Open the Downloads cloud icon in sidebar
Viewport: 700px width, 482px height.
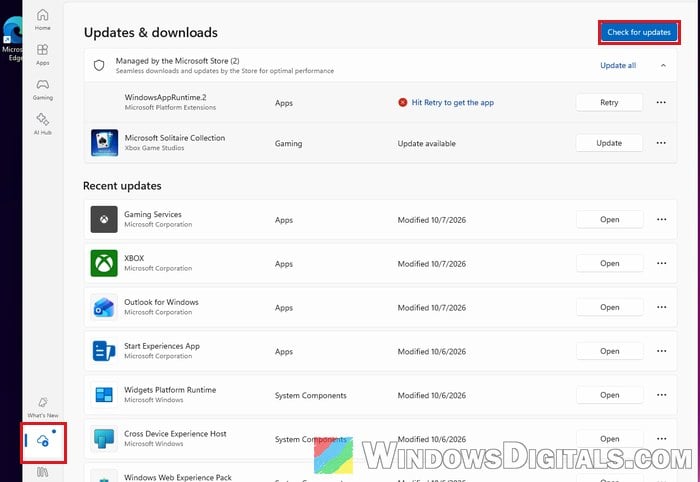coord(43,441)
